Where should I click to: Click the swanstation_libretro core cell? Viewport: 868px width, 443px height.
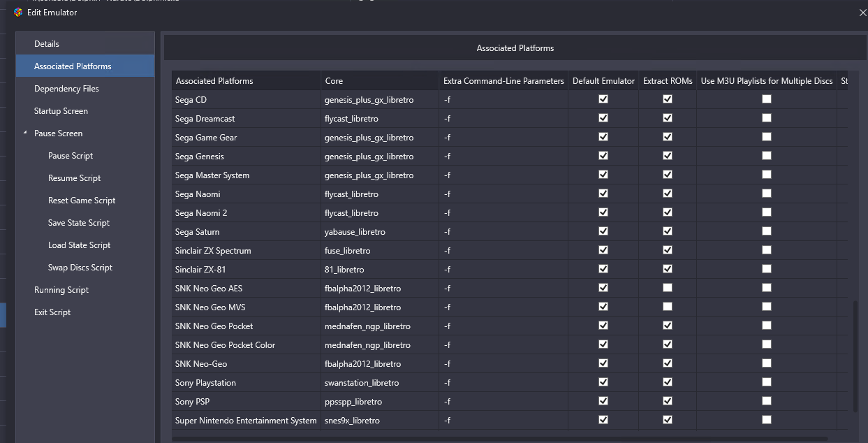[x=380, y=383]
